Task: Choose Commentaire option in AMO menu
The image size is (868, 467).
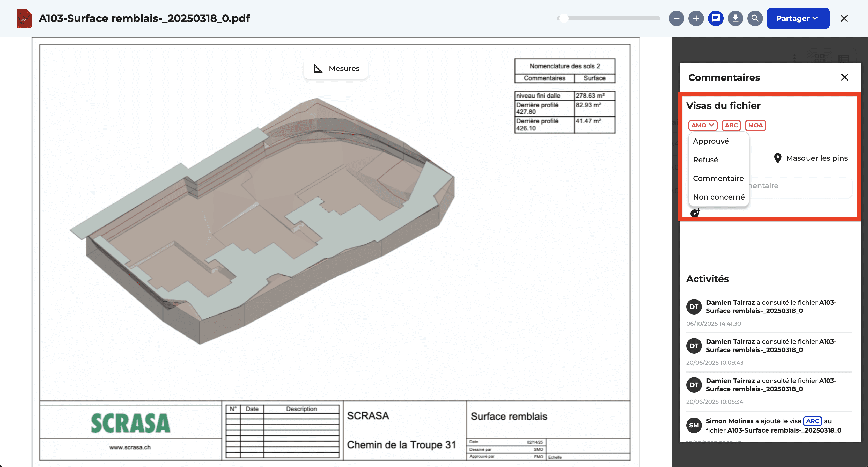Action: click(x=718, y=178)
